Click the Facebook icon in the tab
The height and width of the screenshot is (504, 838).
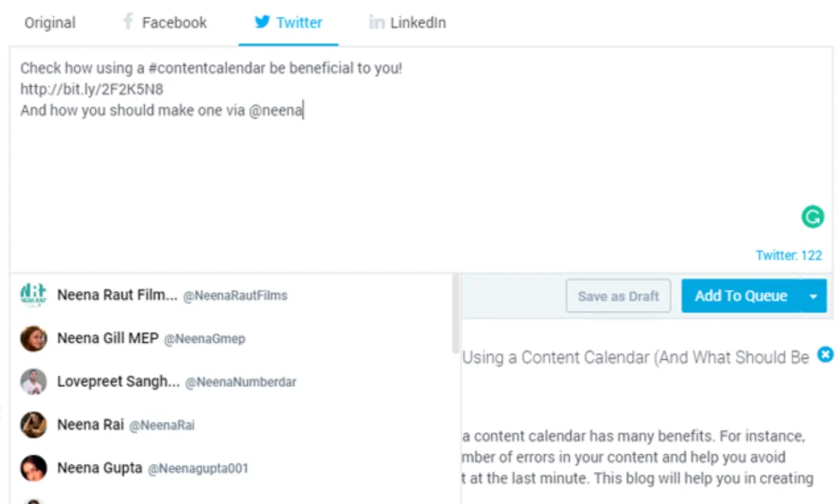coord(128,22)
